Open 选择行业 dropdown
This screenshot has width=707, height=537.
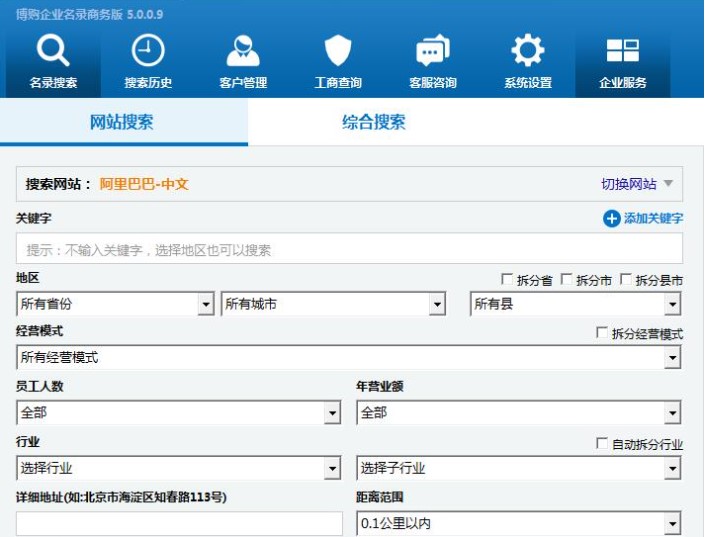click(x=179, y=468)
